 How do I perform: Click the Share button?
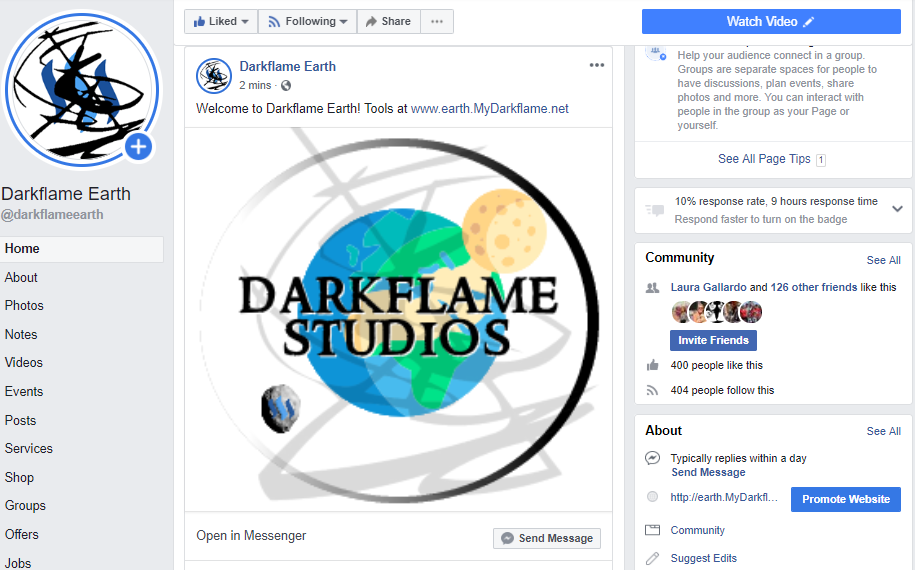pos(389,22)
